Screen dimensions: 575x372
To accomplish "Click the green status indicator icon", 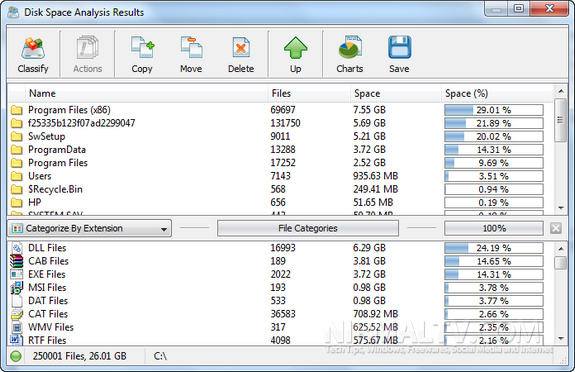I will click(x=16, y=356).
